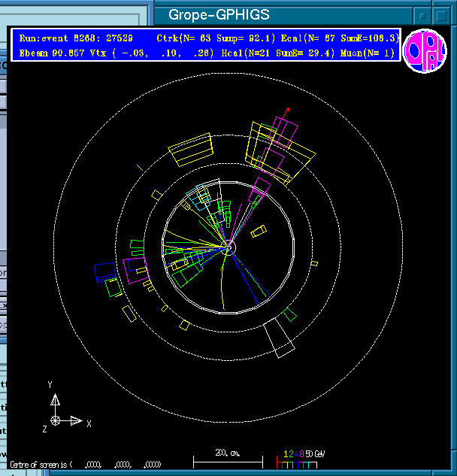Click the magenta cluster on the left side
The width and height of the screenshot is (457, 476).
click(x=137, y=268)
